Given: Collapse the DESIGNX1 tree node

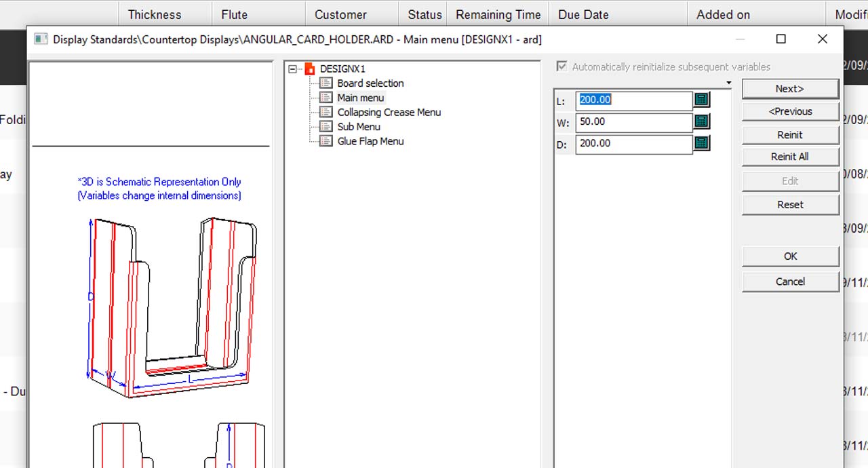Looking at the screenshot, I should pyautogui.click(x=293, y=69).
